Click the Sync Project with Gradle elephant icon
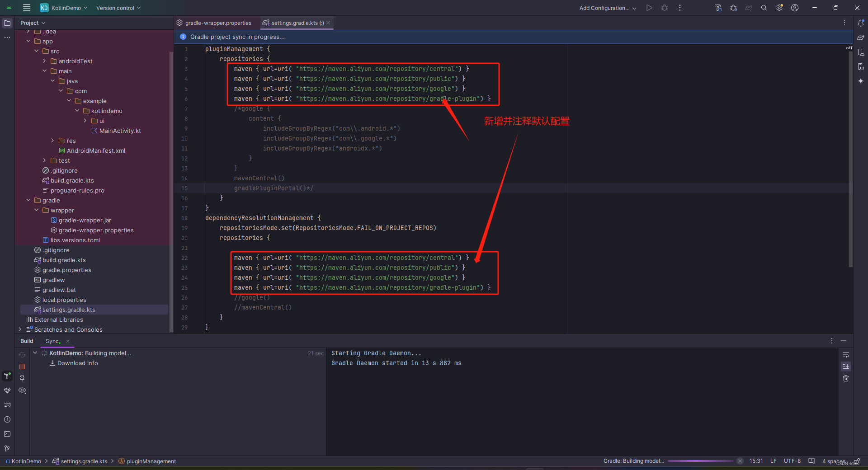This screenshot has width=868, height=470. point(749,8)
